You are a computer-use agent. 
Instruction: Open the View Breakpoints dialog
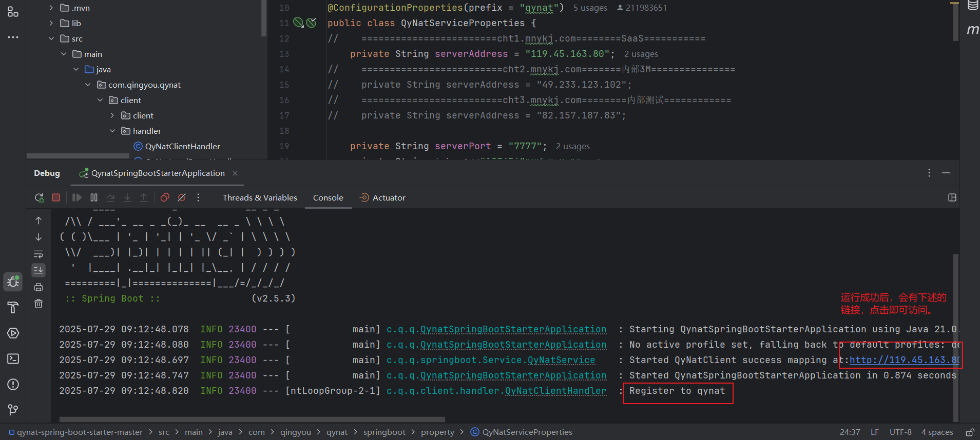click(165, 197)
